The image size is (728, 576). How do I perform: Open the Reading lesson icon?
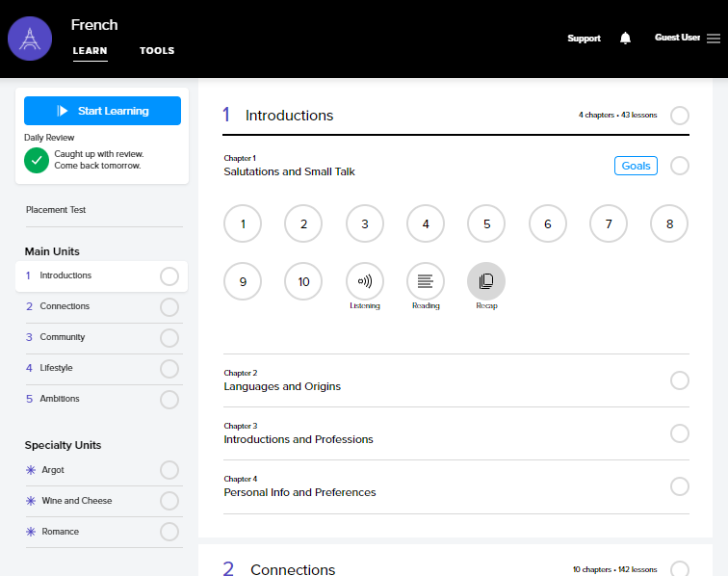click(x=426, y=281)
